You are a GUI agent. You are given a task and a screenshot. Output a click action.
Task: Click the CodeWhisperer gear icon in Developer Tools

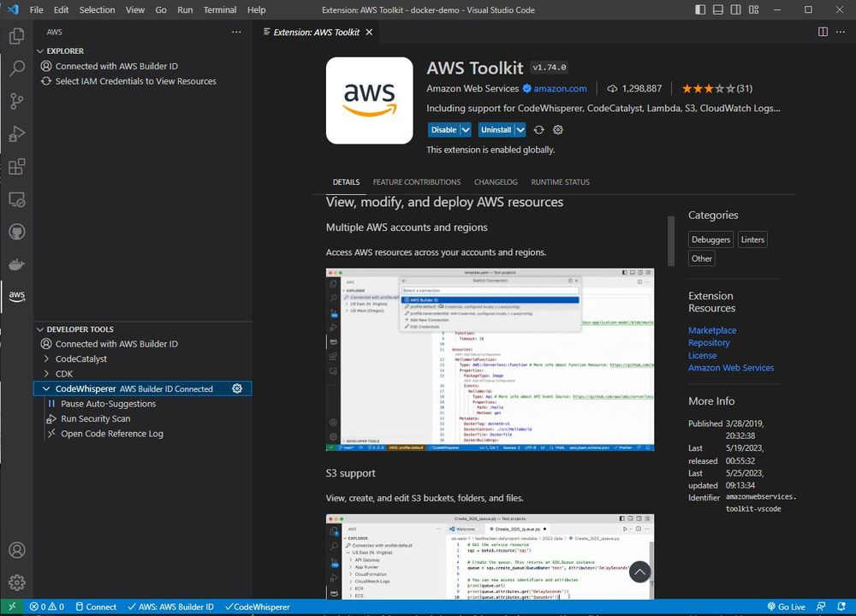(x=237, y=388)
